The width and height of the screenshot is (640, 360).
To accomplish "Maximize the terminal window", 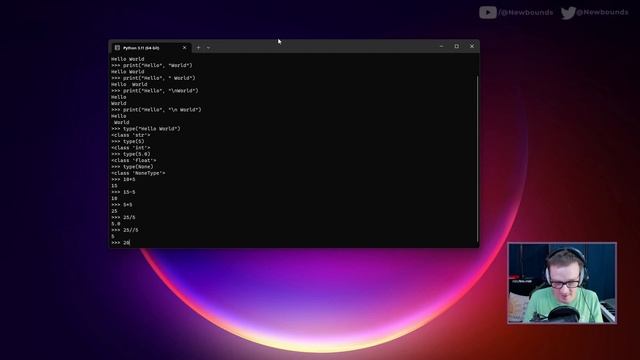I will 457,47.
